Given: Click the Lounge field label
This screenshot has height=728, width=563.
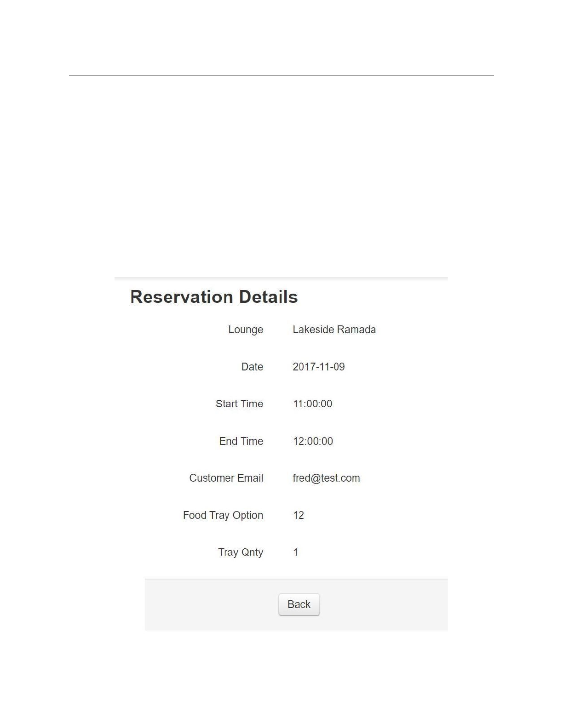Looking at the screenshot, I should pos(246,330).
